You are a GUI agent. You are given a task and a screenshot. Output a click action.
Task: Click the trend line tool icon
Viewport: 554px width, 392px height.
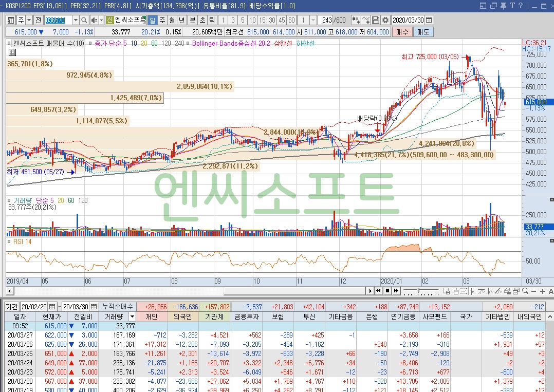(x=481, y=291)
